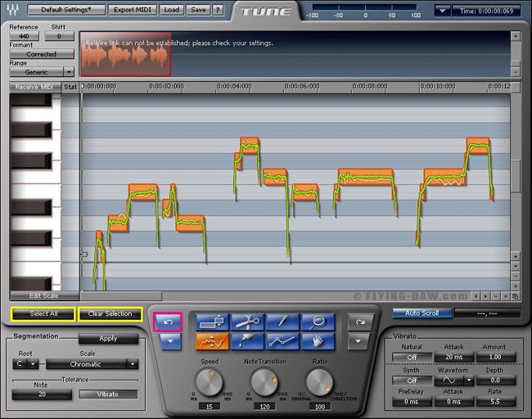The height and width of the screenshot is (419, 532).
Task: Click the Shift 0 field
Action: pos(59,36)
